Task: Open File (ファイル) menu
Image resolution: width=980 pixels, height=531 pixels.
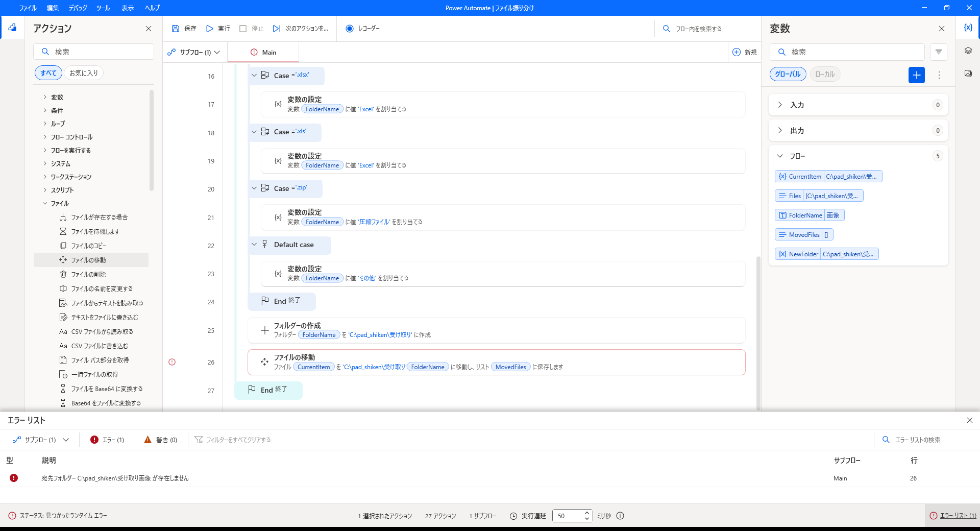Action: tap(28, 8)
